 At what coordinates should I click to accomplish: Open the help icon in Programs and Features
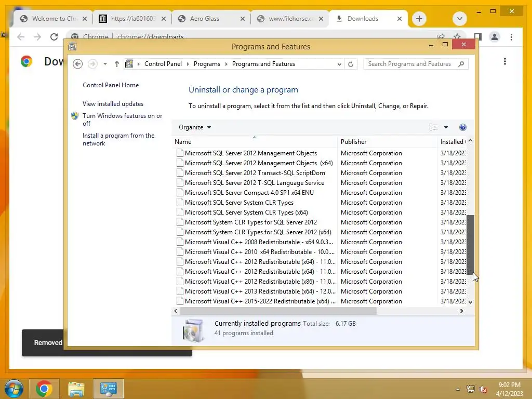pyautogui.click(x=463, y=127)
